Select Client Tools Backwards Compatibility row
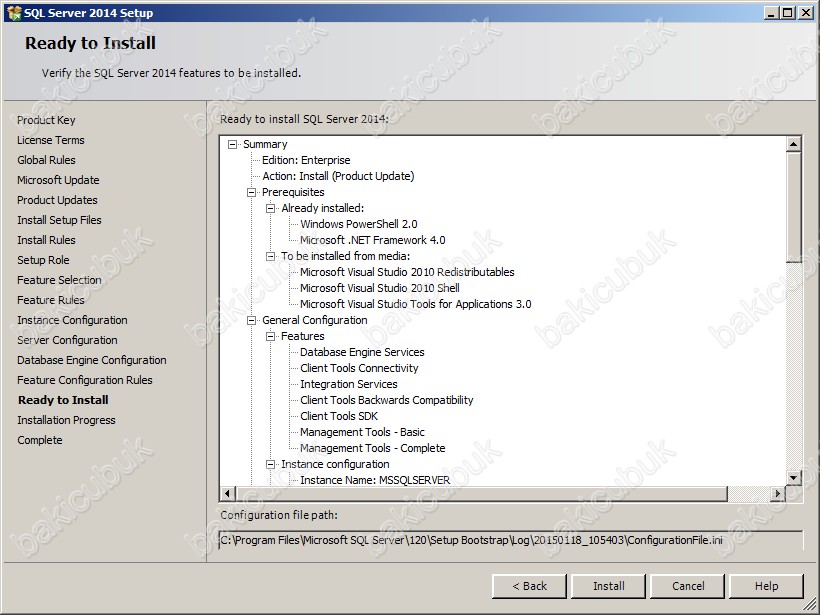820x615 pixels. coord(386,400)
